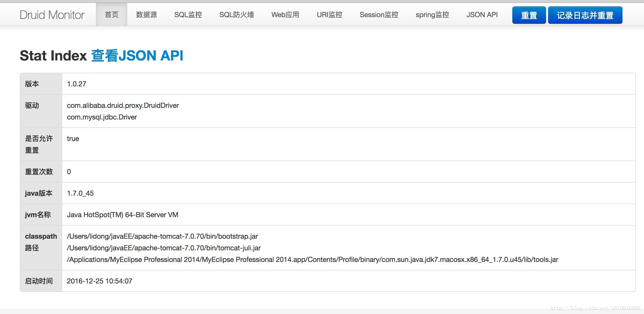Click the com.mysql.jdbc.Driver entry

click(x=102, y=117)
